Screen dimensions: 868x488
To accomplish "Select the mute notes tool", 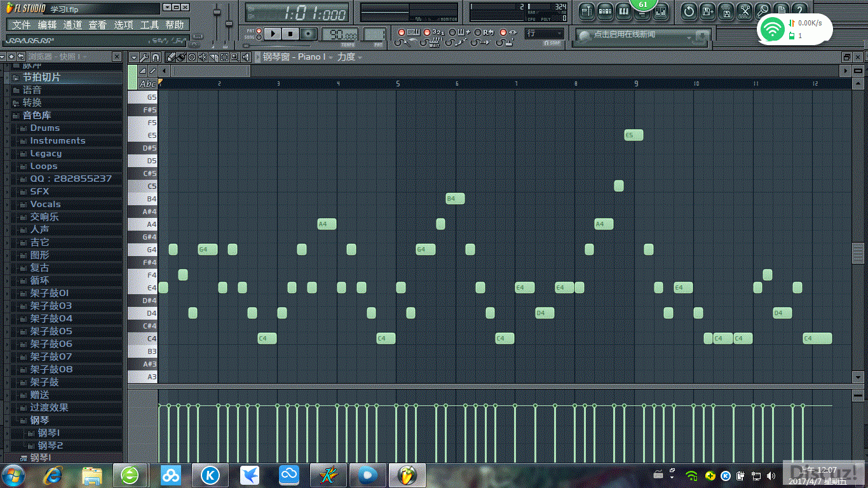I will (x=203, y=57).
